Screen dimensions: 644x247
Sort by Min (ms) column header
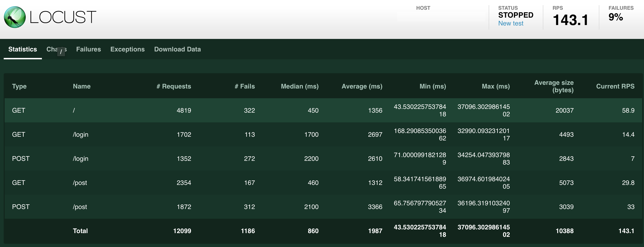click(432, 86)
